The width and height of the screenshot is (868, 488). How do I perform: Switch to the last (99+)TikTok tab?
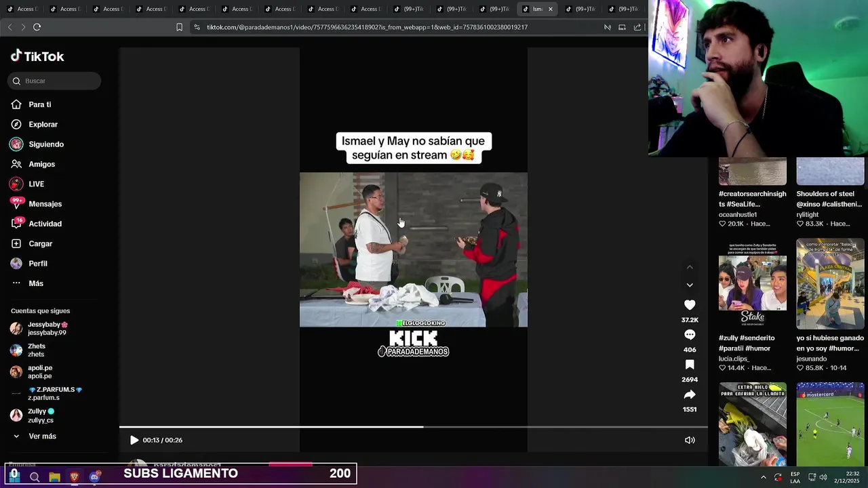[623, 9]
